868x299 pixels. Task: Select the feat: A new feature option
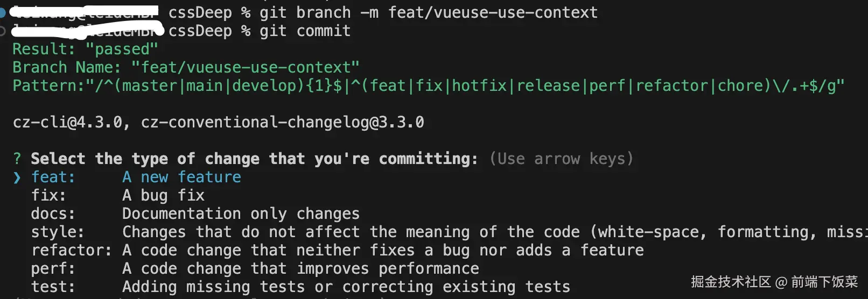pyautogui.click(x=136, y=177)
